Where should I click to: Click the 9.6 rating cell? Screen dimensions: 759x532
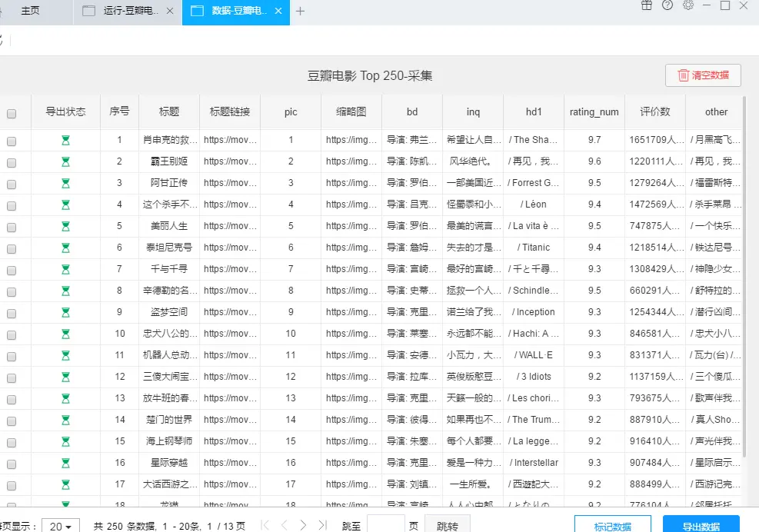tap(594, 161)
